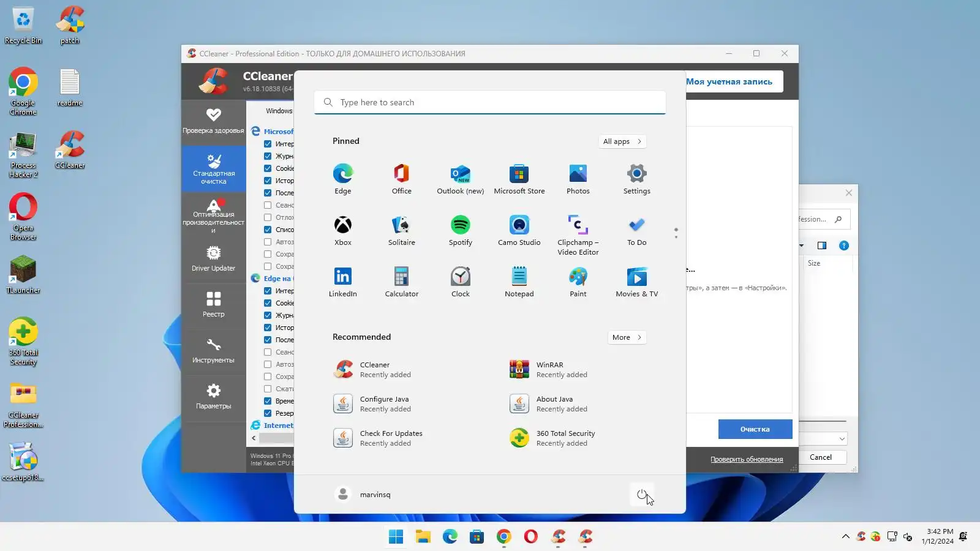This screenshot has width=980, height=551.
Task: Select the TLauncher desktop icon
Action: point(23,275)
